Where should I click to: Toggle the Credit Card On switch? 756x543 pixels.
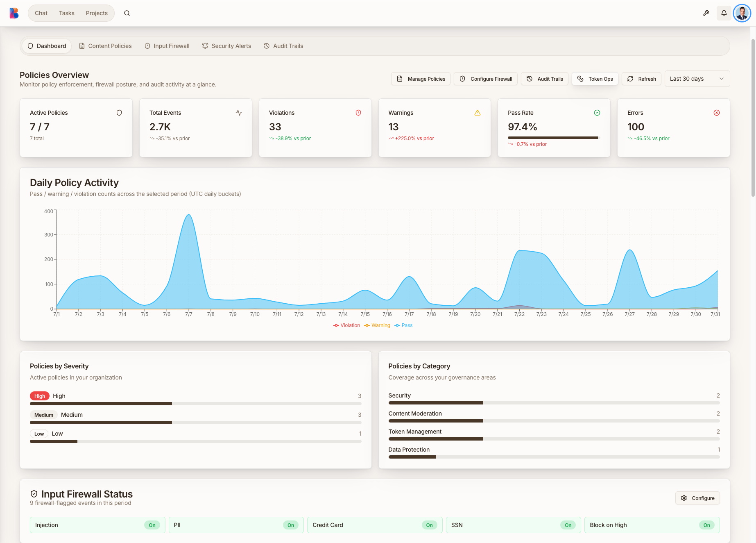429,525
